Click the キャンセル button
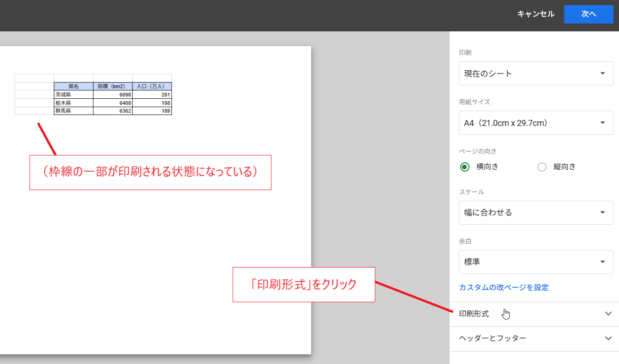The image size is (619, 364). [535, 14]
